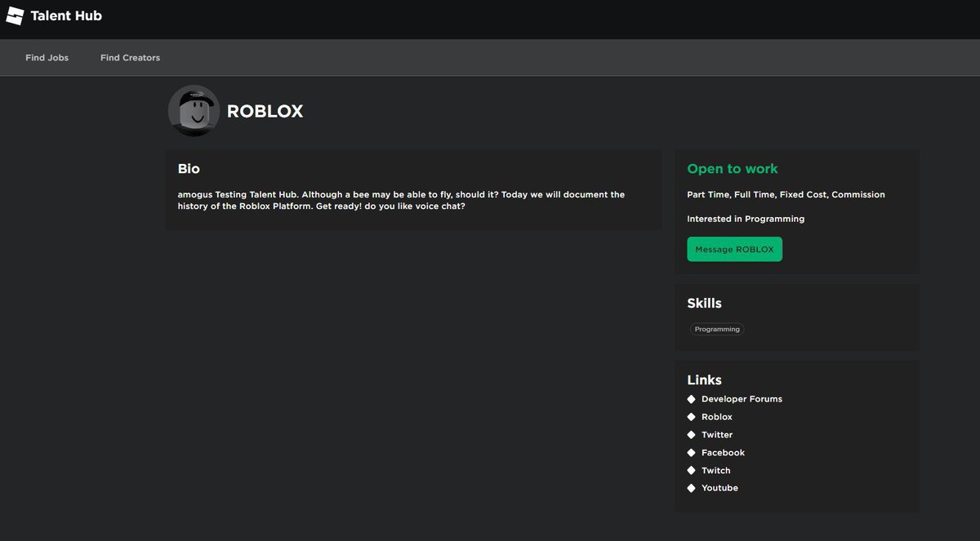980x541 pixels.
Task: Go to the Find Jobs tab
Action: point(47,58)
